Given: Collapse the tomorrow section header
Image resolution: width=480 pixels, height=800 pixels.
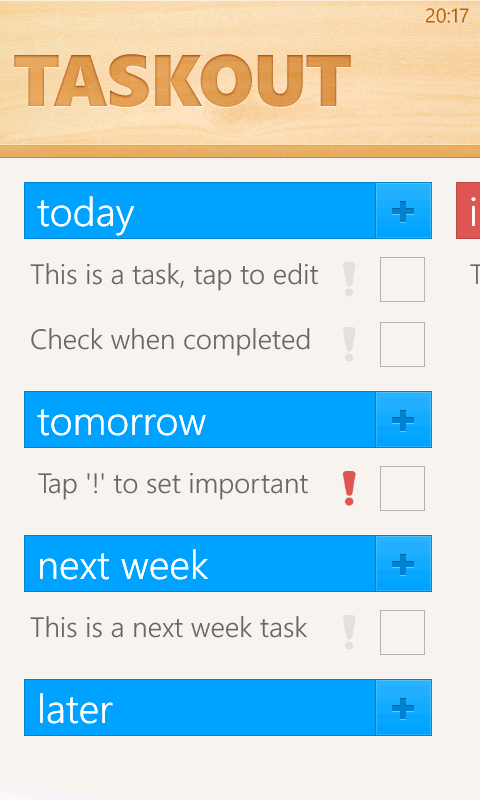Looking at the screenshot, I should [200, 419].
